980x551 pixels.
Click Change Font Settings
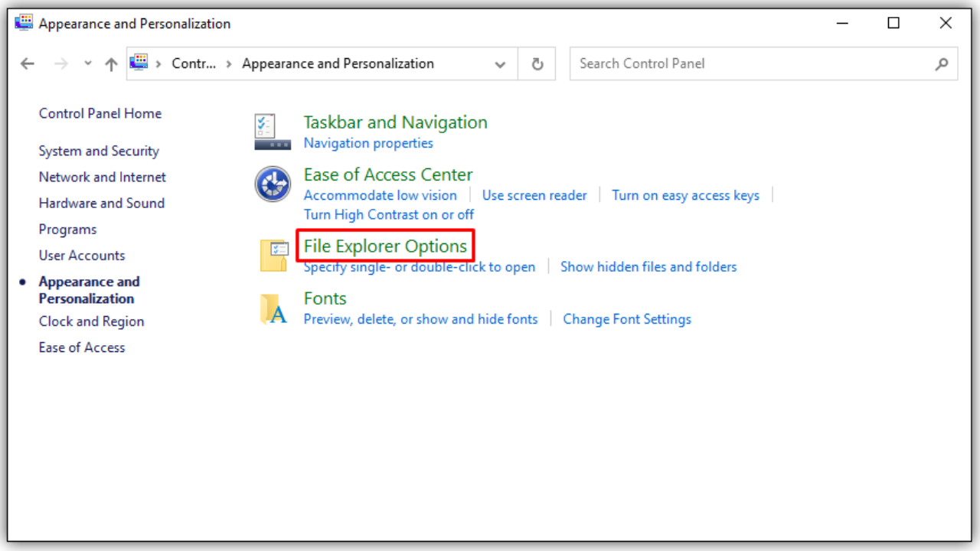click(626, 319)
